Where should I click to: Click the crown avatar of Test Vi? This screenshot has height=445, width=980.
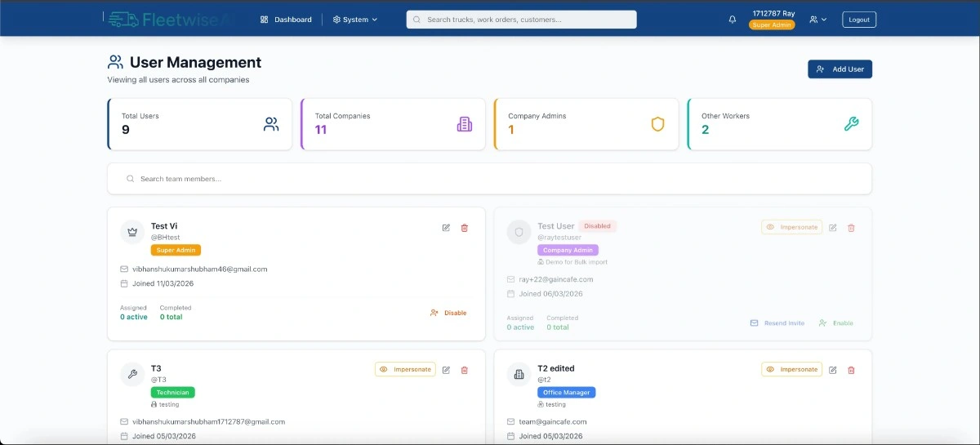click(132, 232)
